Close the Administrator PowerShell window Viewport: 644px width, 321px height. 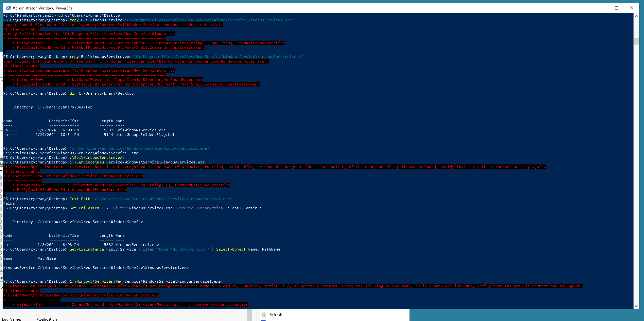(632, 8)
